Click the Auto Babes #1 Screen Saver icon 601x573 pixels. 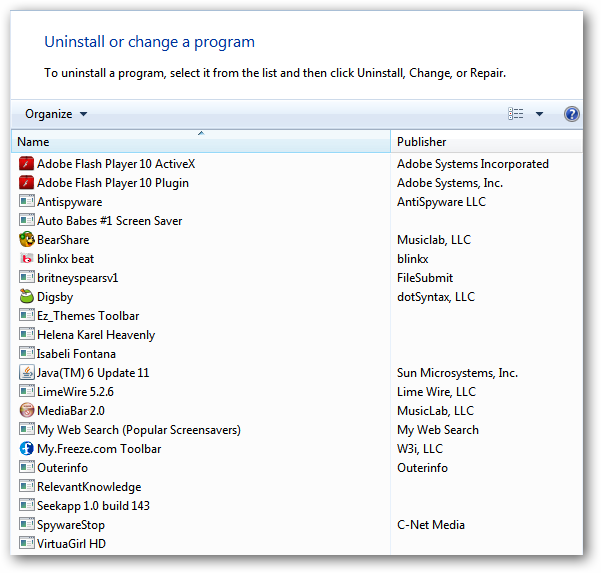(26, 220)
